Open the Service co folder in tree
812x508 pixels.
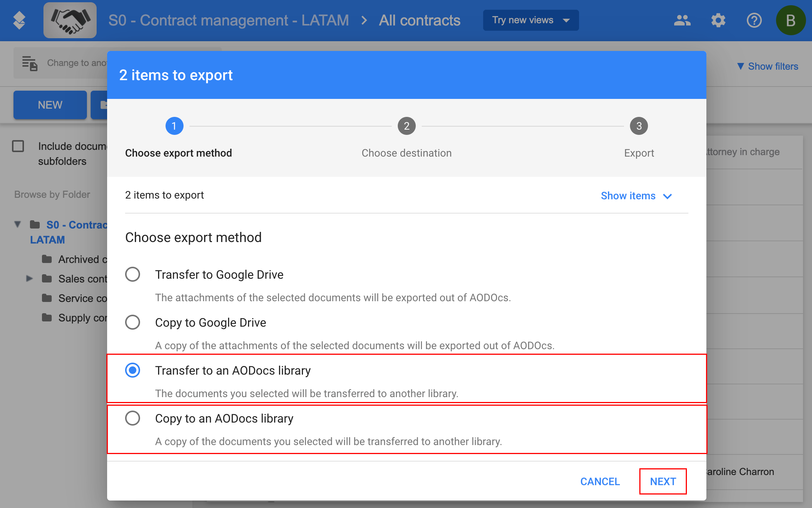(x=82, y=298)
